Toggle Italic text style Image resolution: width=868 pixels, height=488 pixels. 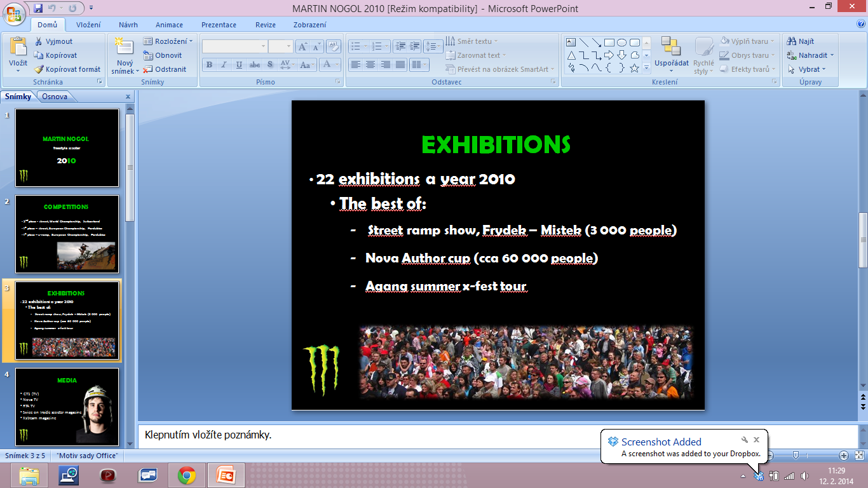point(224,65)
